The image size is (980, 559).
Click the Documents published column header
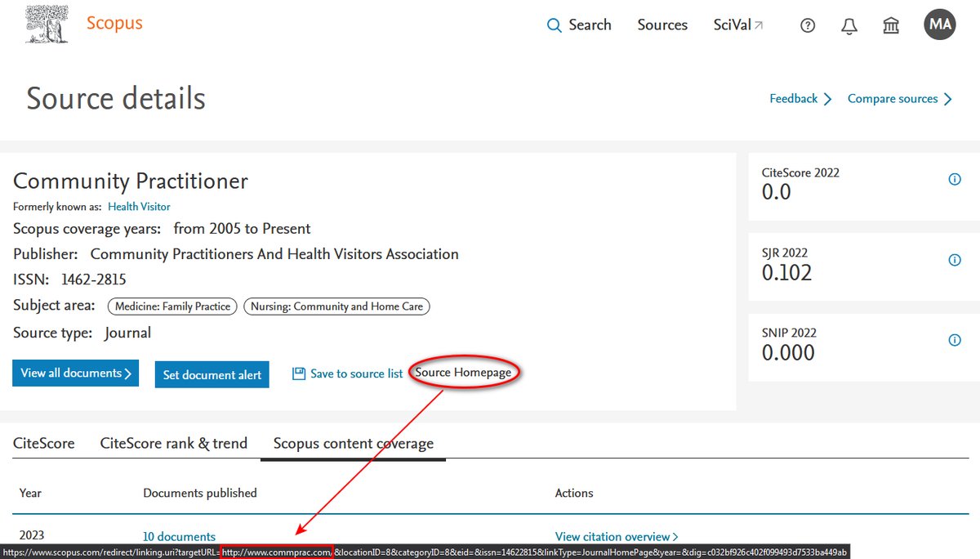[200, 493]
